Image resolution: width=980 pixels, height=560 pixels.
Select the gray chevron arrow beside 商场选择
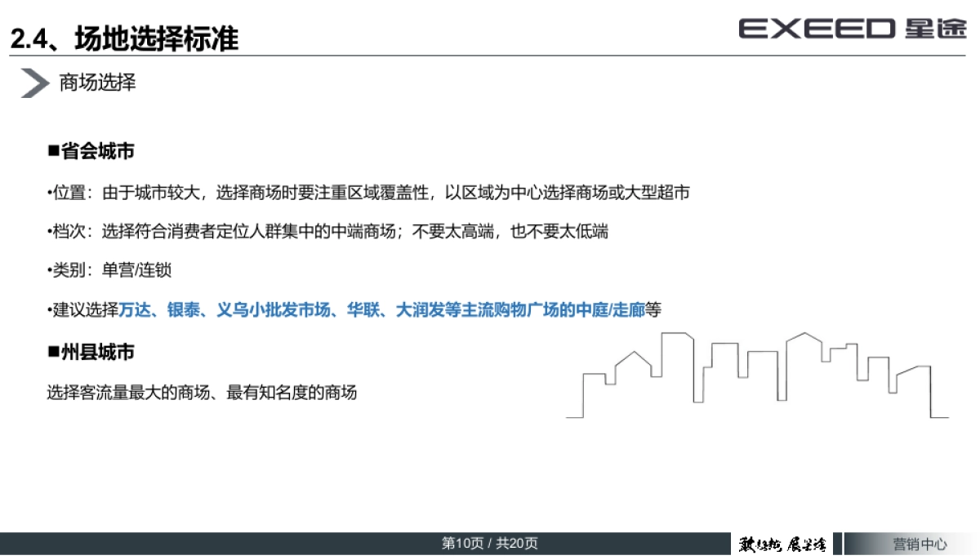33,81
